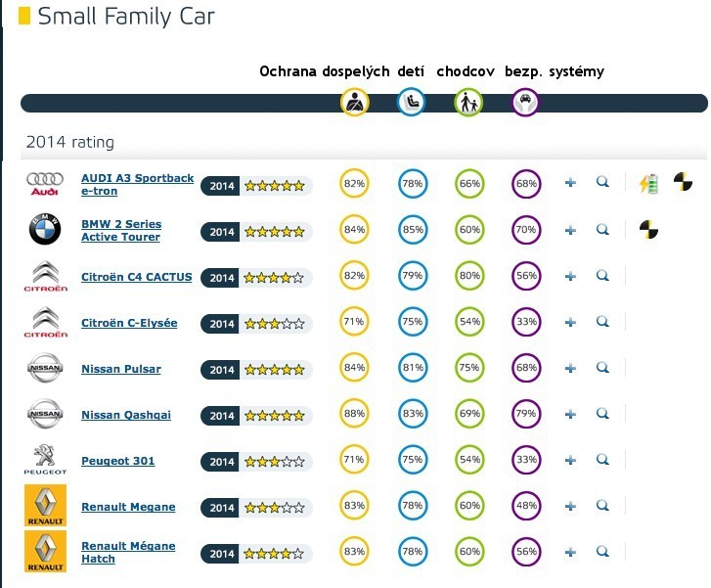This screenshot has height=588, width=711.
Task: Click the electric battery icon in Audi row
Action: coord(648,183)
